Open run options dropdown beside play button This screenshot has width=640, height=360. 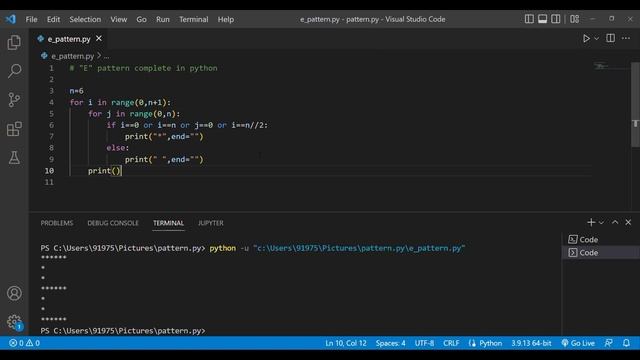(x=596, y=39)
